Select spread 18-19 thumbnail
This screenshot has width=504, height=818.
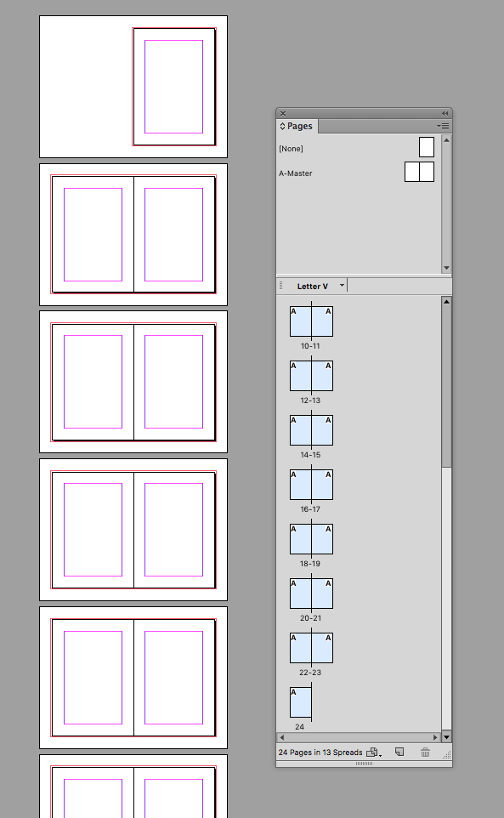pos(311,539)
